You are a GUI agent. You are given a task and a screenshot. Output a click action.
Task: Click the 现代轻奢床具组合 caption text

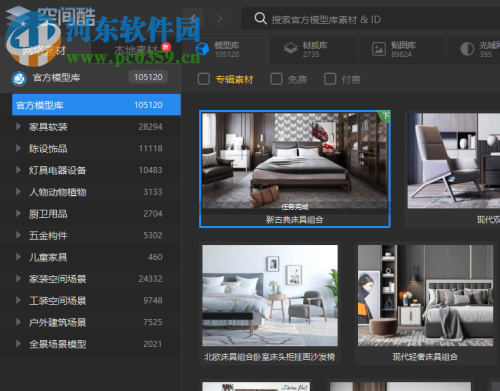(x=425, y=357)
